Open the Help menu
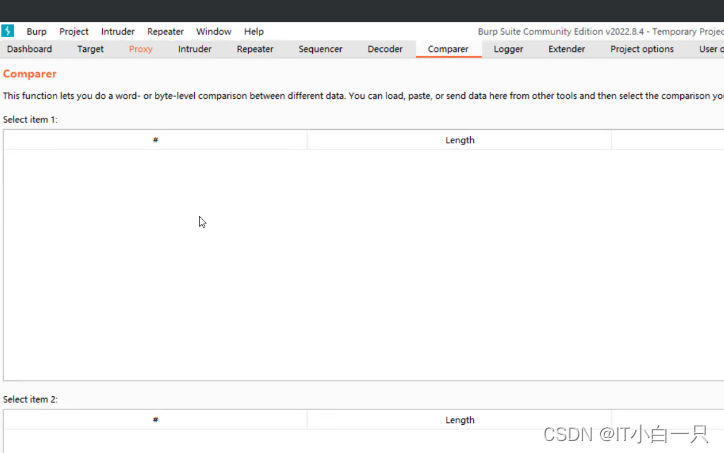The image size is (724, 453). coord(254,31)
